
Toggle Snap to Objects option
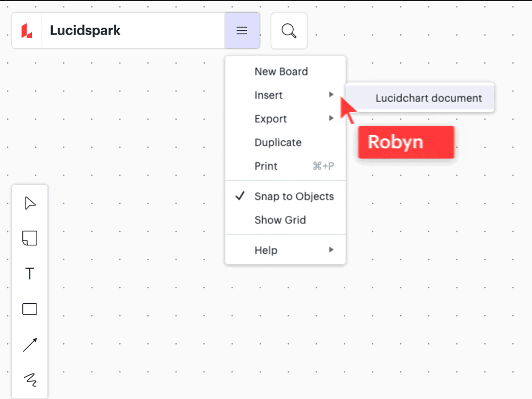click(x=285, y=196)
